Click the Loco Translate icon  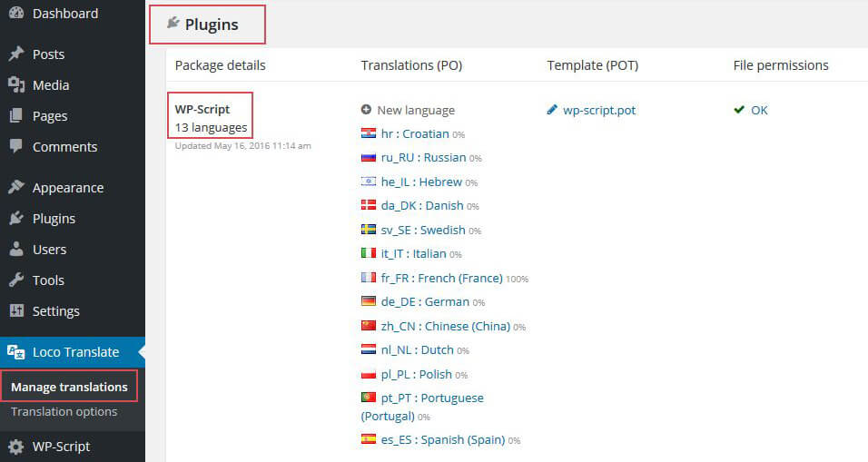16,352
